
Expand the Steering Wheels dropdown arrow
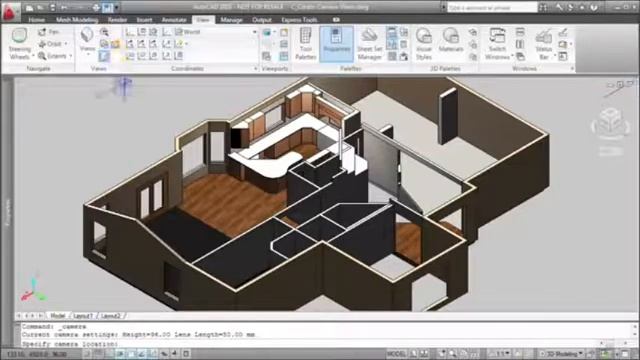tap(33, 56)
